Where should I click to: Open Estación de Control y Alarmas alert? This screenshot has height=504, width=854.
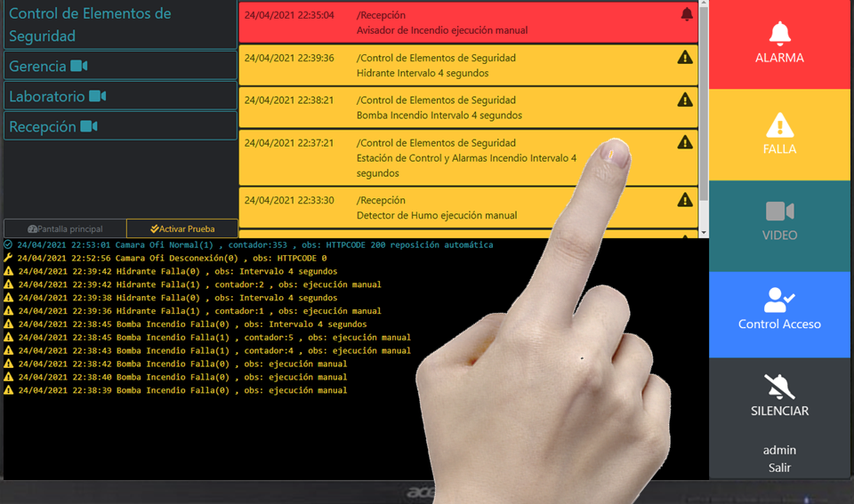click(469, 158)
